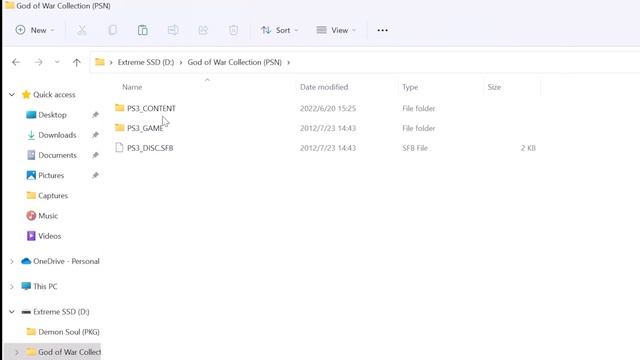Click the Share icon in toolbar
This screenshot has width=640, height=360.
203,30
